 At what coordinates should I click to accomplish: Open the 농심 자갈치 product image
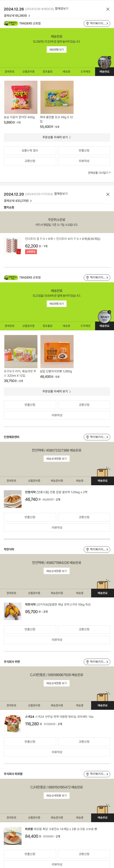(21, 97)
